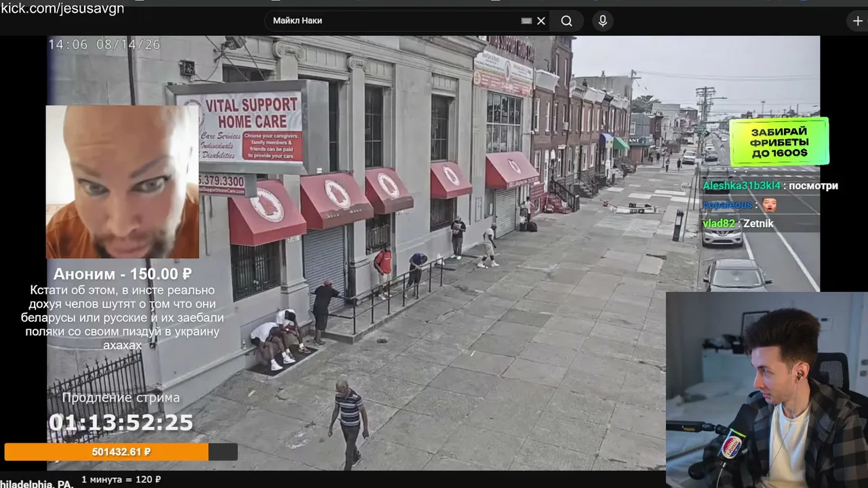Click the "Продление стрима" label
Image resolution: width=868 pixels, height=488 pixels.
pyautogui.click(x=121, y=398)
